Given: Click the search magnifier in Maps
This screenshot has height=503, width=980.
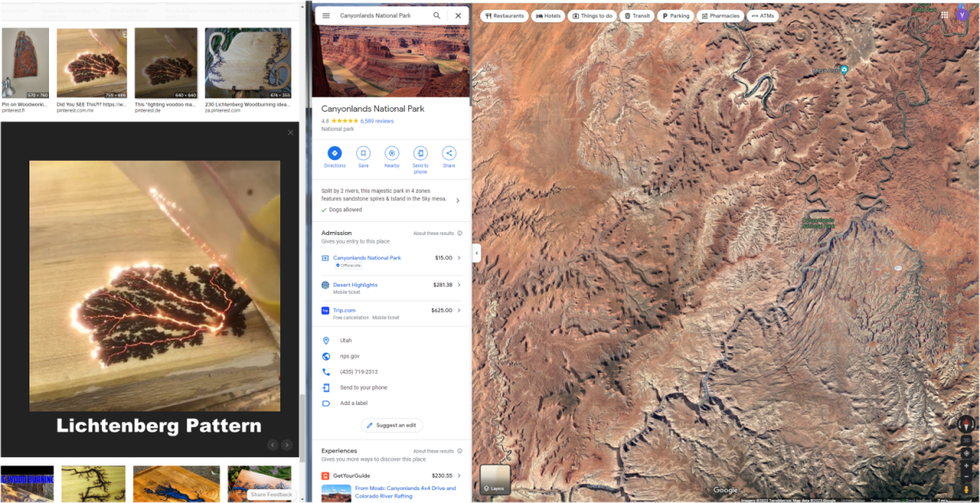Looking at the screenshot, I should click(x=437, y=16).
